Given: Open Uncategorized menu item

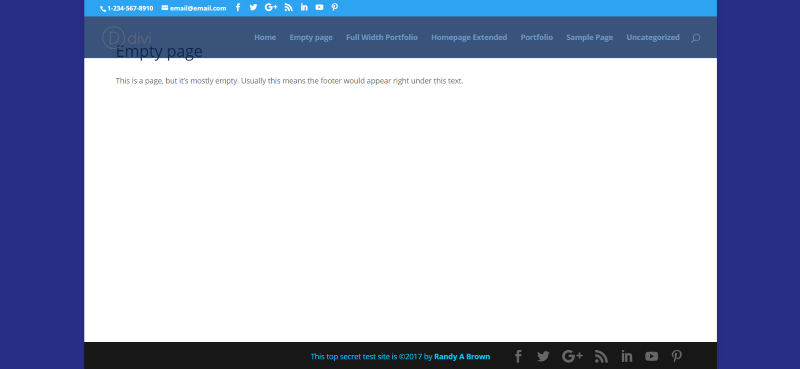Looking at the screenshot, I should click(653, 37).
